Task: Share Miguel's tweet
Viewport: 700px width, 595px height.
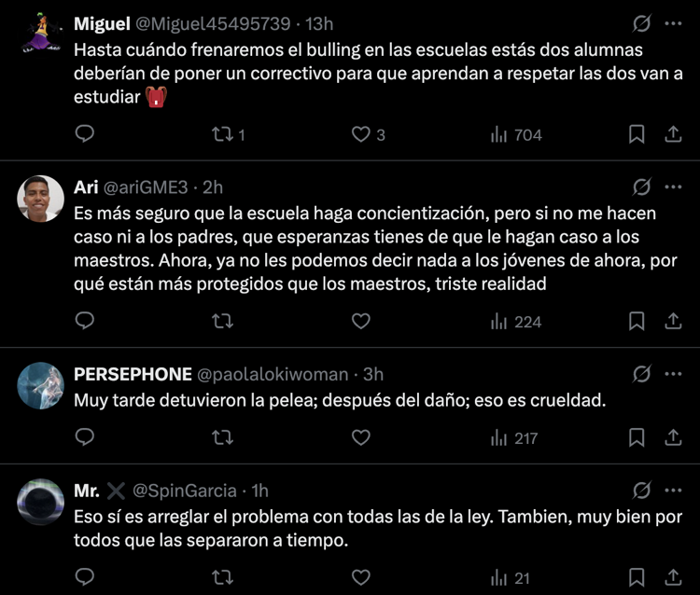Action: pos(672,134)
